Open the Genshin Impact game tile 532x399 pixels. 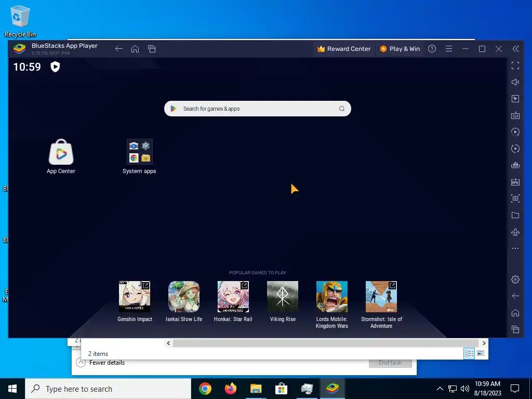pos(135,301)
